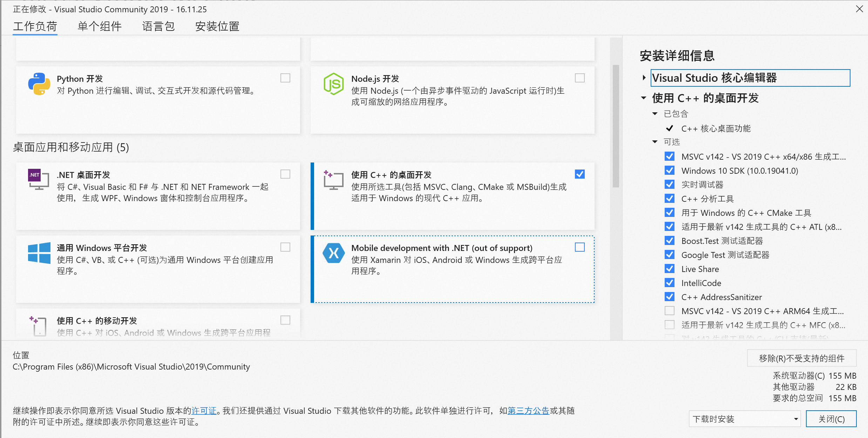Click the install path C:\Program Files (x86) text
Screen dimensions: 868x438
pyautogui.click(x=131, y=366)
